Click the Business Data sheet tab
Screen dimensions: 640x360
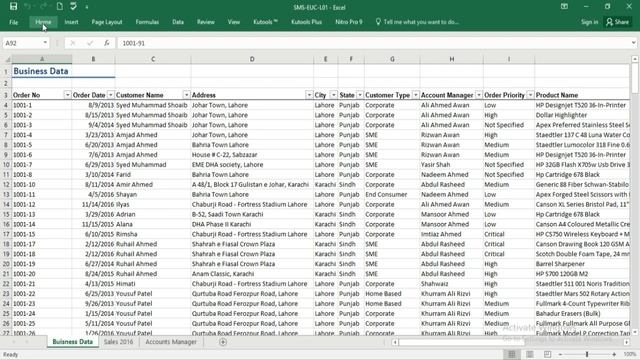pyautogui.click(x=72, y=342)
